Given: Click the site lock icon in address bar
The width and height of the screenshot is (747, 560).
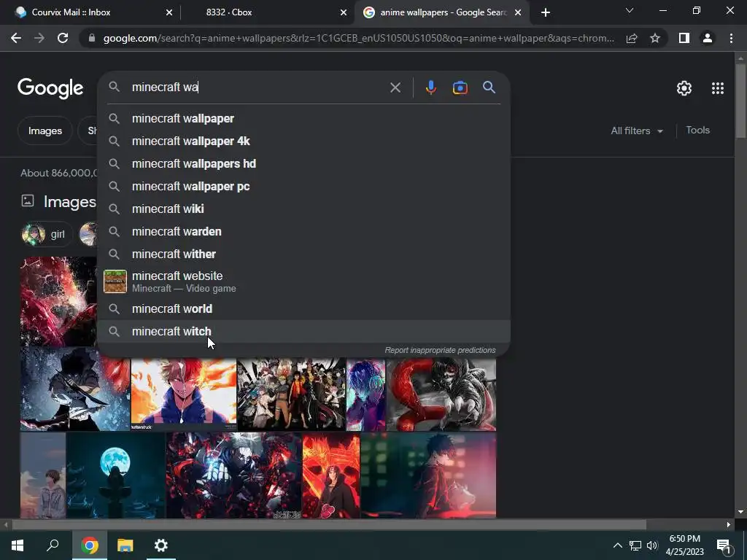Looking at the screenshot, I should point(92,38).
